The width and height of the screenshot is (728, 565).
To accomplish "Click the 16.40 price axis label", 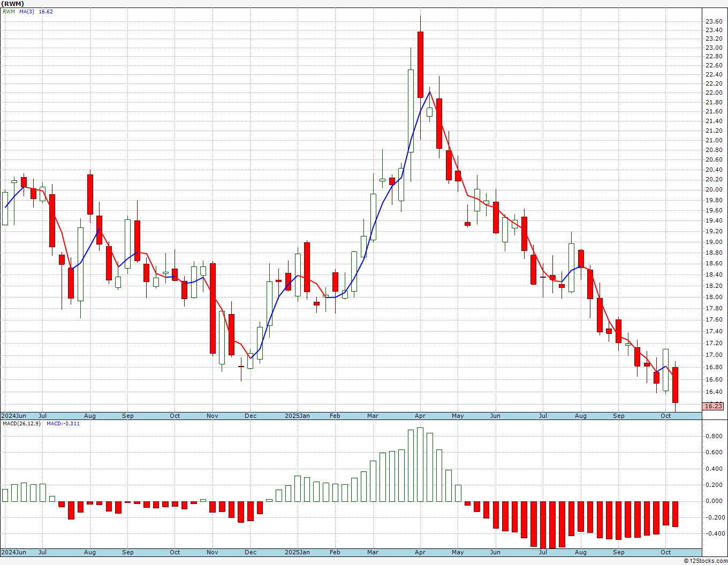I will click(x=714, y=392).
